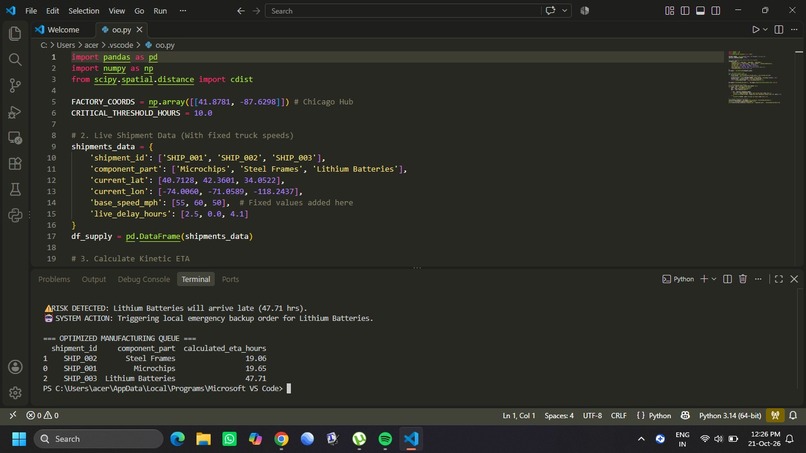Screen dimensions: 806x453
Task: Kill terminal with the trash icon
Action: coord(743,279)
